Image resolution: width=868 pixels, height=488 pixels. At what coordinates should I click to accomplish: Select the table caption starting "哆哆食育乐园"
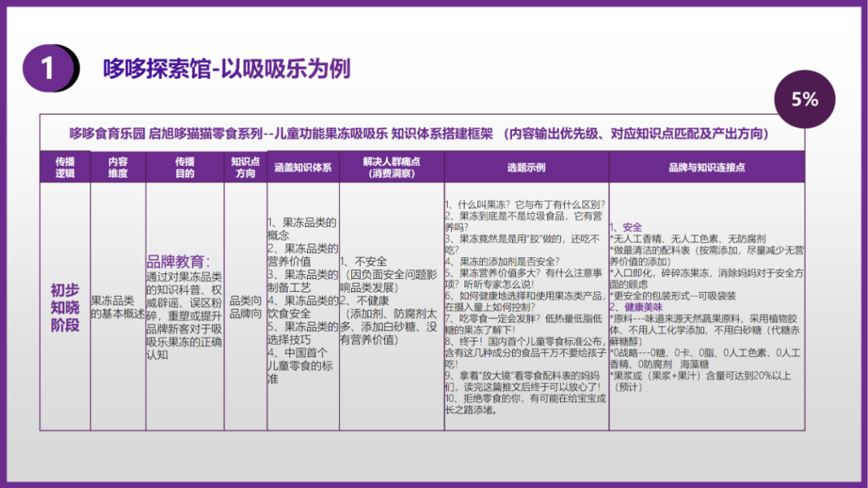[419, 133]
